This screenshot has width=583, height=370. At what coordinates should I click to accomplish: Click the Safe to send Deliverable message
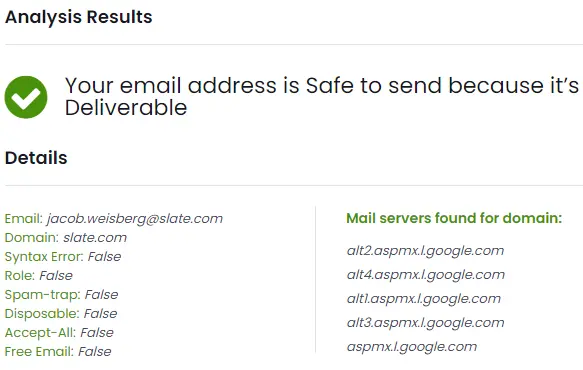tap(322, 97)
